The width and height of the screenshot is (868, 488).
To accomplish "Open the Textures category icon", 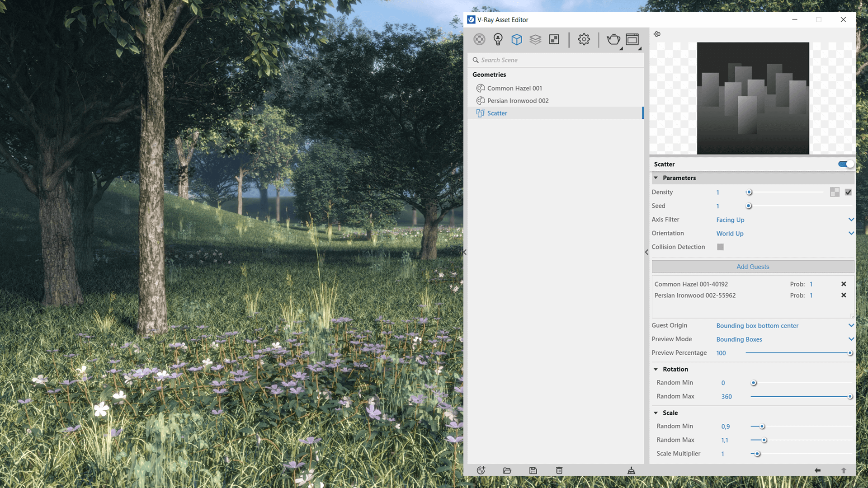I will [x=554, y=39].
